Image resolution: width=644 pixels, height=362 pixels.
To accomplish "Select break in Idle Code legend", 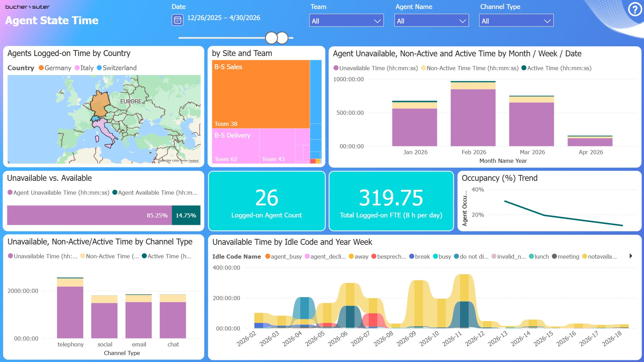I will click(x=420, y=257).
